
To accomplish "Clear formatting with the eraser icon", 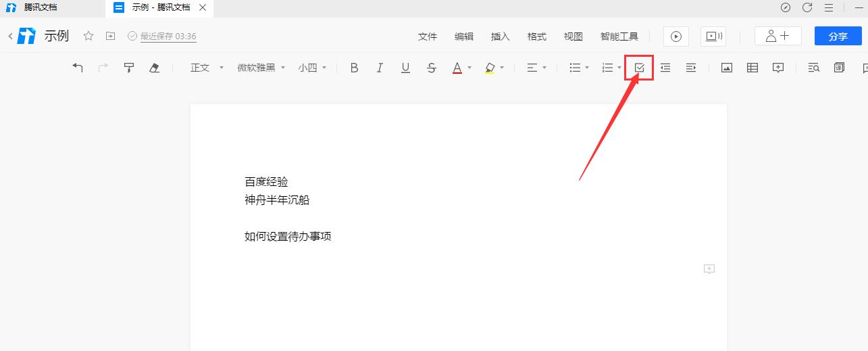I will click(154, 68).
